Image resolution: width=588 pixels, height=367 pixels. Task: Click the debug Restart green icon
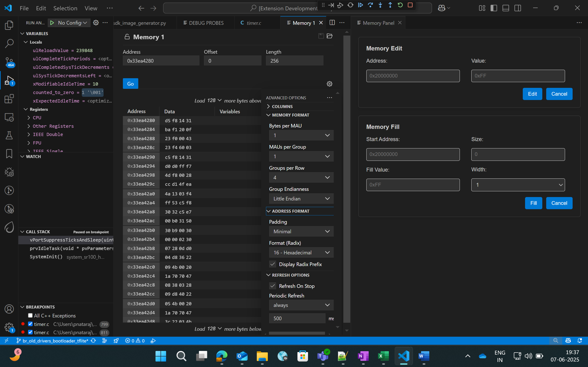pyautogui.click(x=400, y=5)
